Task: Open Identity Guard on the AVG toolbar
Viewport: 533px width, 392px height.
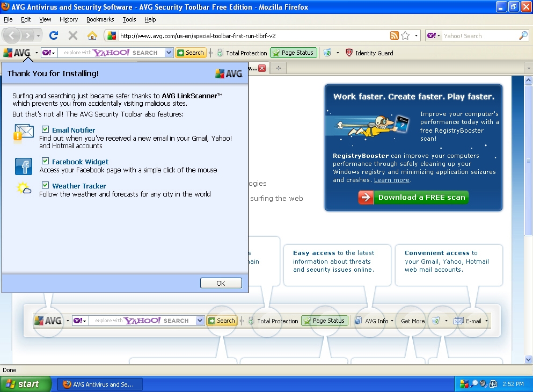Action: tap(369, 53)
